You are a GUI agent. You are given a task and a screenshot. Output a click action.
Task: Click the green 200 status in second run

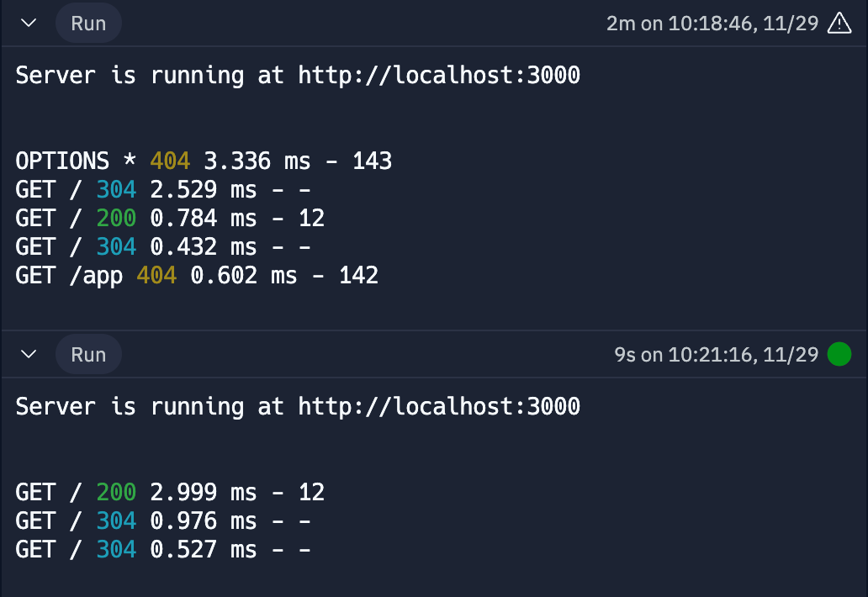[116, 492]
